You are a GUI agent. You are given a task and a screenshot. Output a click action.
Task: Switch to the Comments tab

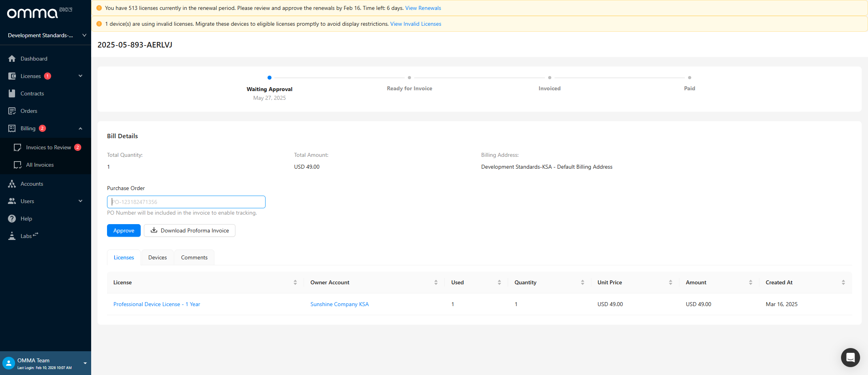click(x=194, y=257)
